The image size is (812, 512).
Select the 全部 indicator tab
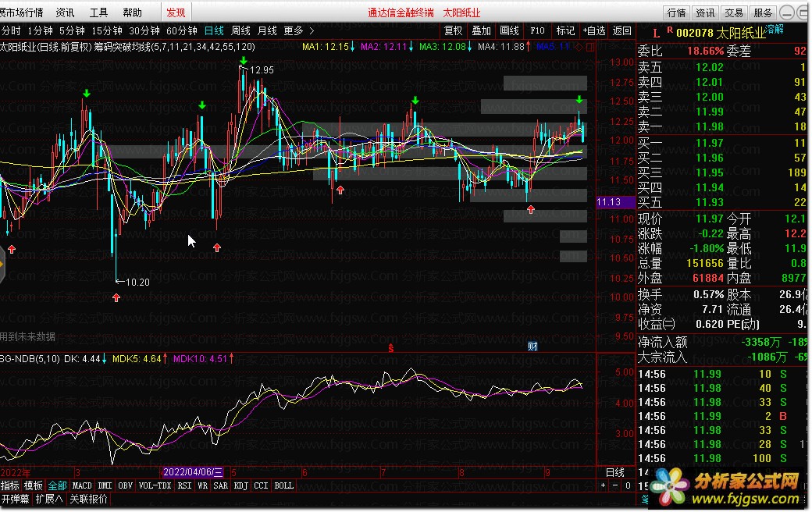point(57,485)
